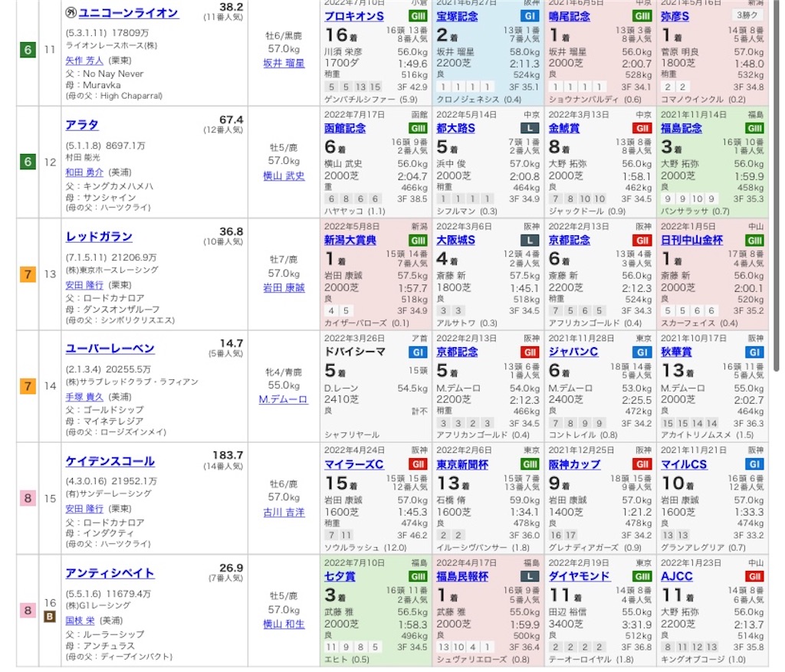This screenshot has height=672, width=785.
Task: Click the GI badge next to ドバイシーマ
Action: tap(418, 352)
